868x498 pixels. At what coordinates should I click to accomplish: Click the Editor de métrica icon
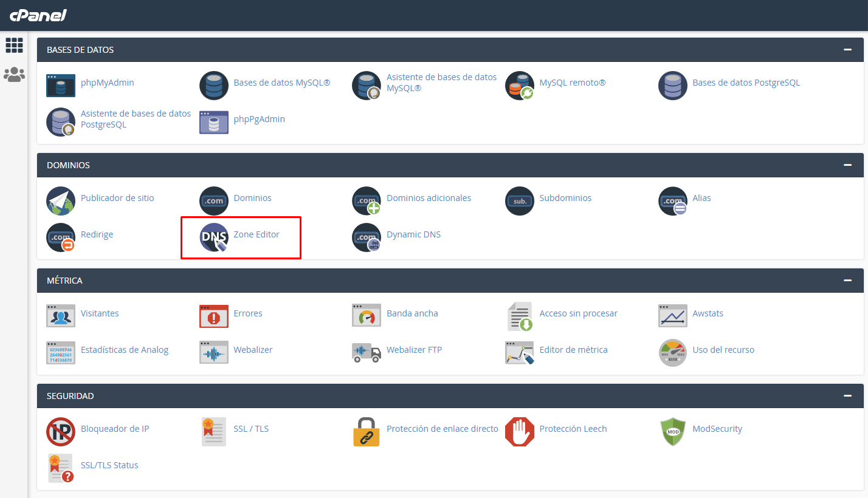pyautogui.click(x=520, y=353)
